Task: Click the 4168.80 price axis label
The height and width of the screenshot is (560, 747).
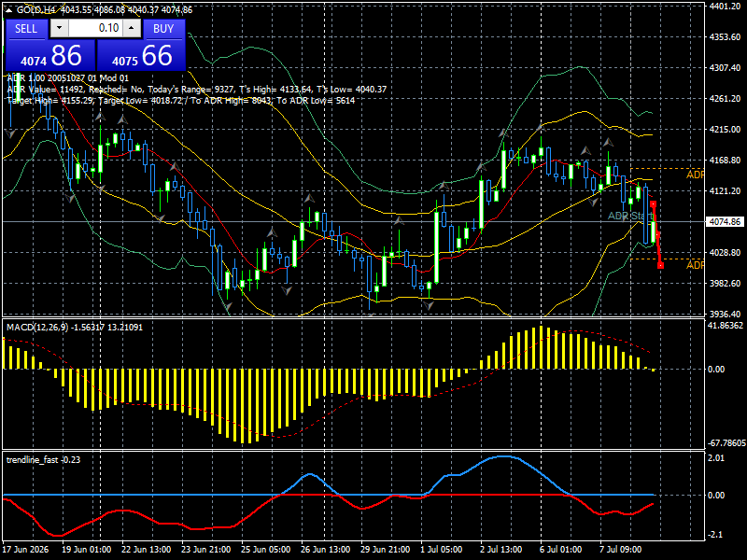Action: tap(726, 160)
